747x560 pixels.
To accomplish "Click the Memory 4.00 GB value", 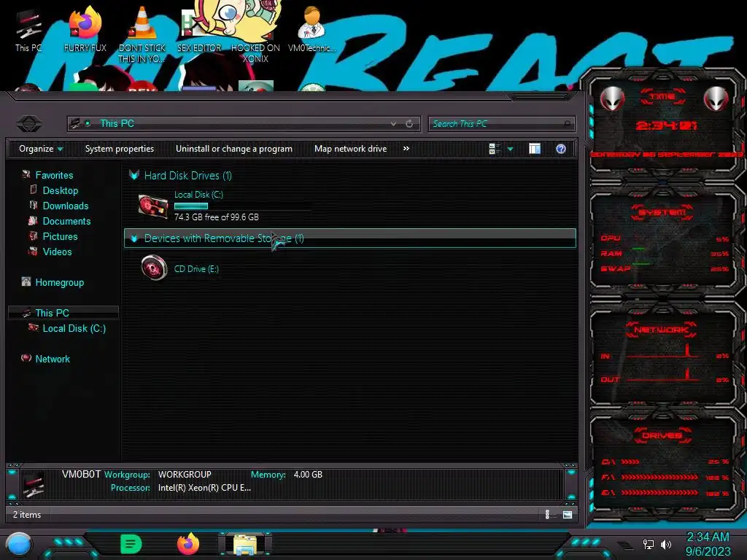I will 308,475.
